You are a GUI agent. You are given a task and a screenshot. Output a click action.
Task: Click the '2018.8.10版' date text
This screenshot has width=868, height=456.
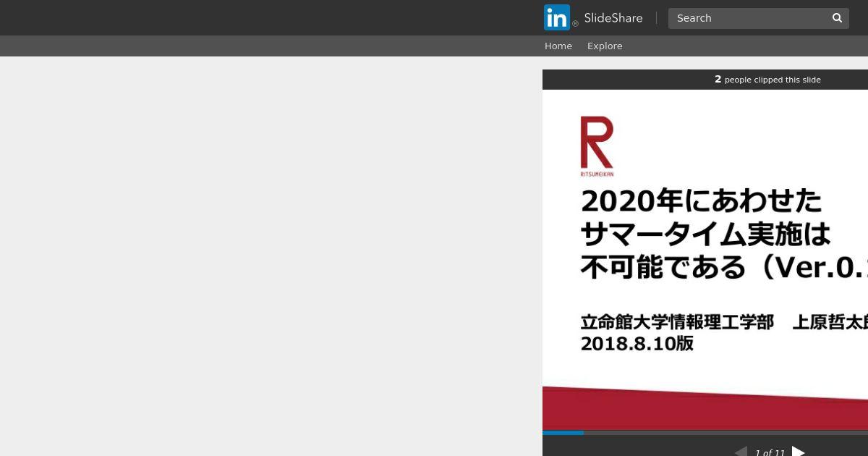click(x=637, y=343)
